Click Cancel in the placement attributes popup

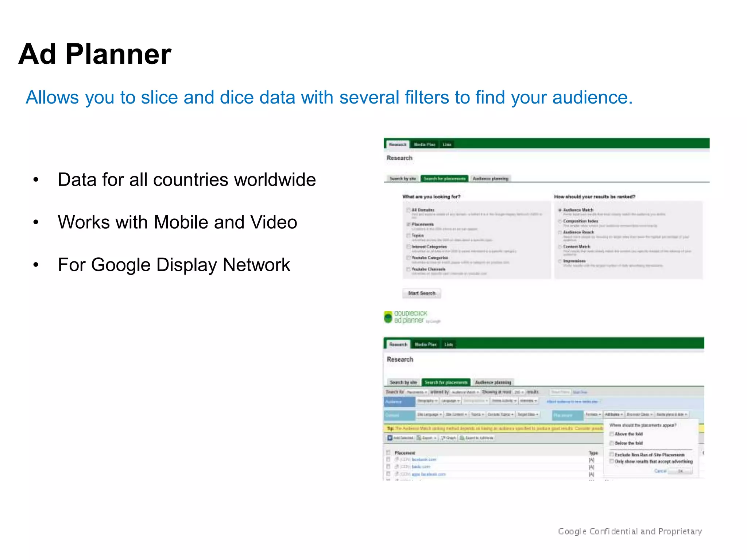coord(660,471)
